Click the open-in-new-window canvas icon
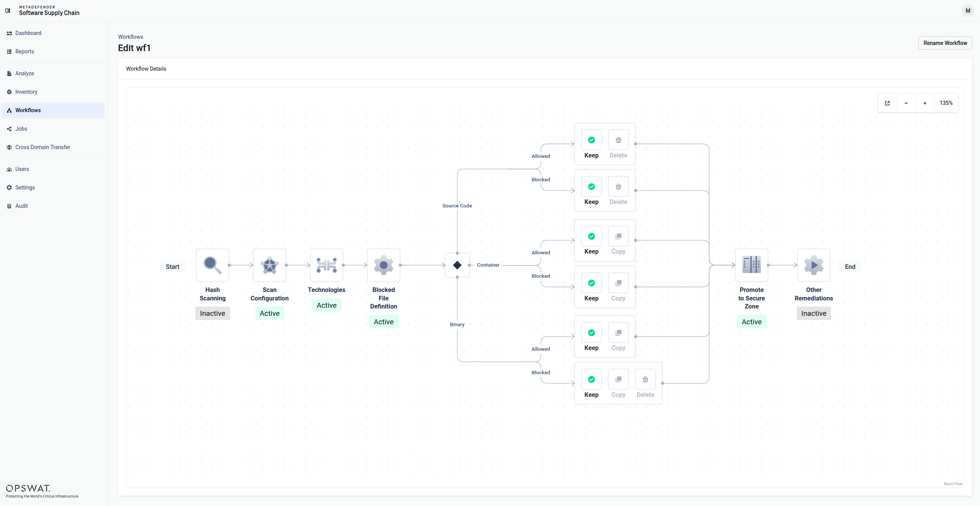The height and width of the screenshot is (506, 980). pos(887,103)
